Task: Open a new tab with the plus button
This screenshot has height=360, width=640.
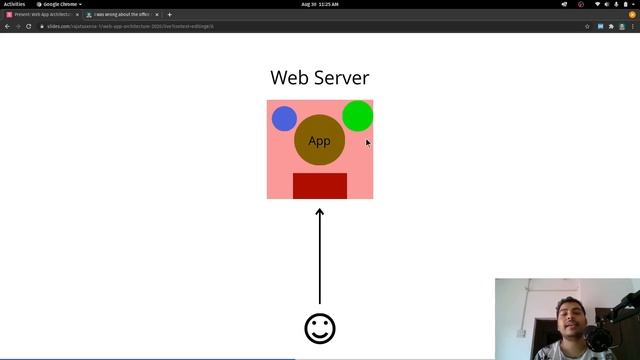Action: point(169,15)
